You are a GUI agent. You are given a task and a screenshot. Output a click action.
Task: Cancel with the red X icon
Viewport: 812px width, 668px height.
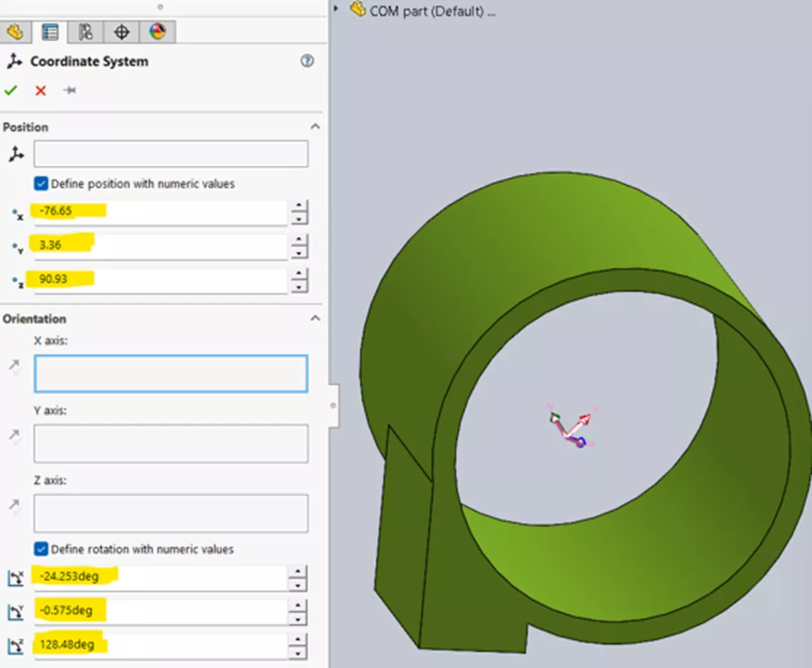click(x=40, y=91)
